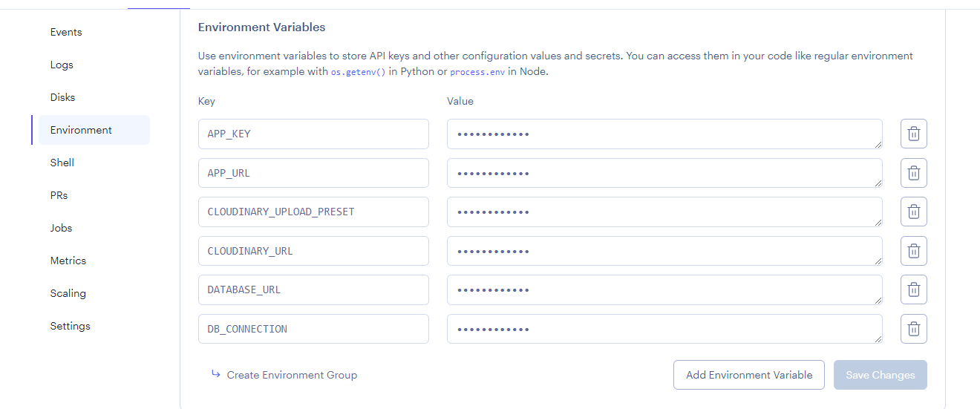The height and width of the screenshot is (409, 980).
Task: Focus the APP_KEY key input field
Action: [313, 134]
